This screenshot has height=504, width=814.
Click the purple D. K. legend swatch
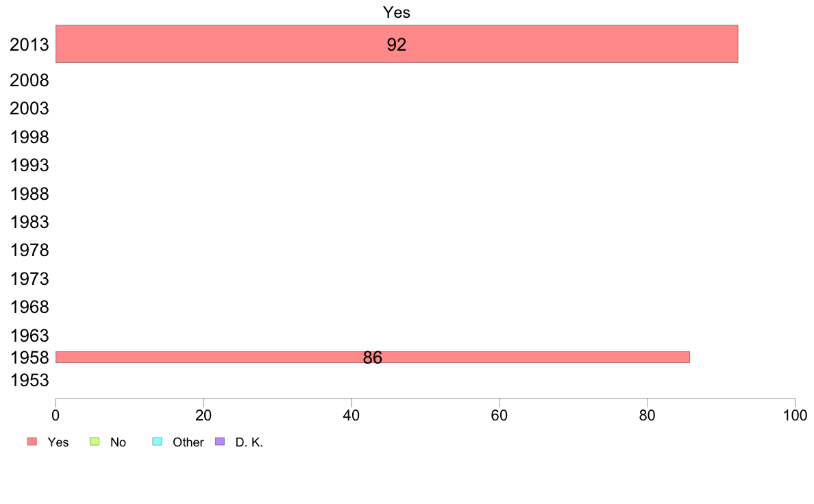tap(220, 442)
